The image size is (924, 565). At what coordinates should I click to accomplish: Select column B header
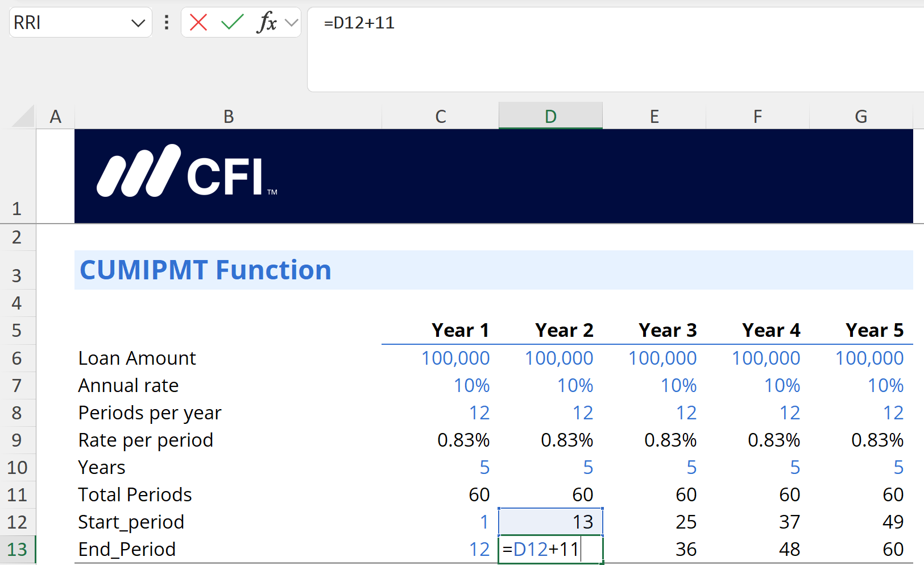tap(228, 117)
